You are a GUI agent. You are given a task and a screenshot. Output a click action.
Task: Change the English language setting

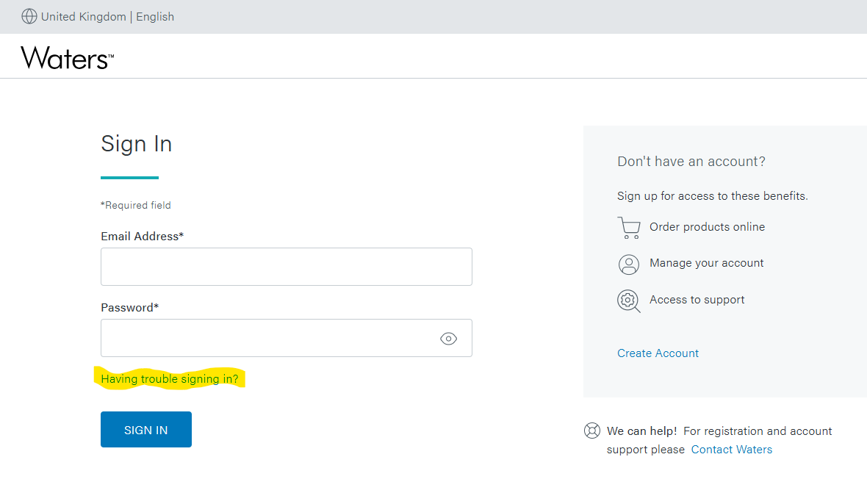[x=155, y=17]
